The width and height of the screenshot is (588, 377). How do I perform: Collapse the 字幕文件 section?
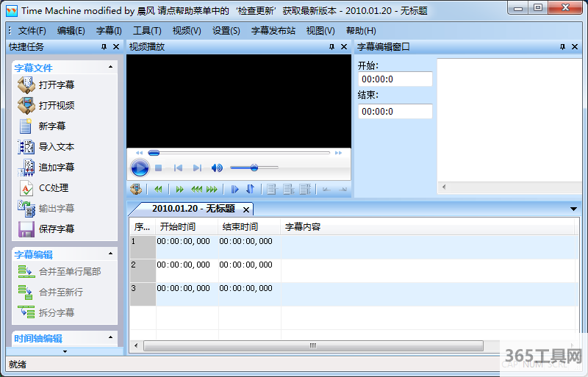tap(111, 67)
